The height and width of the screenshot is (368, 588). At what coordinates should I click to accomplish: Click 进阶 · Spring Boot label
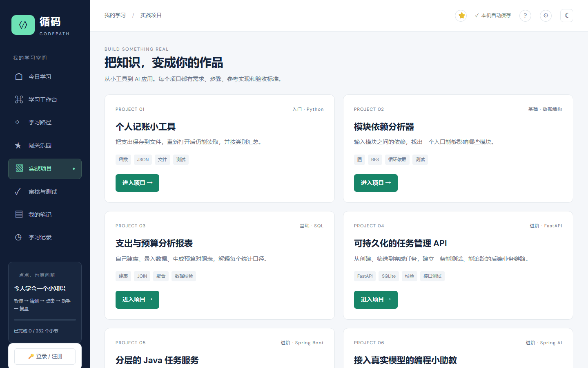302,343
